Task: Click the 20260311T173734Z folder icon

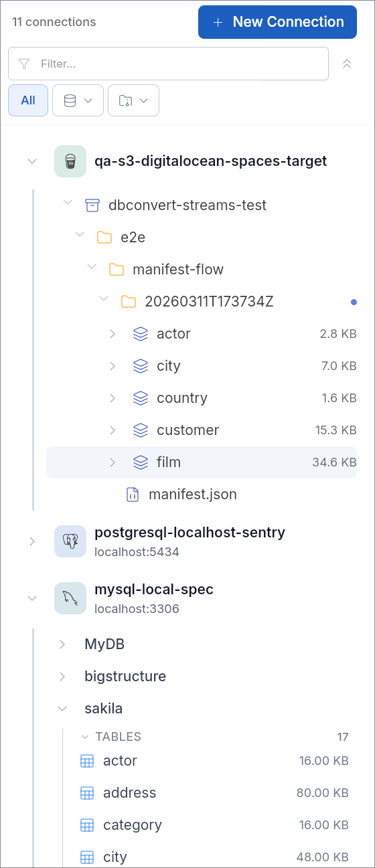Action: click(x=129, y=302)
